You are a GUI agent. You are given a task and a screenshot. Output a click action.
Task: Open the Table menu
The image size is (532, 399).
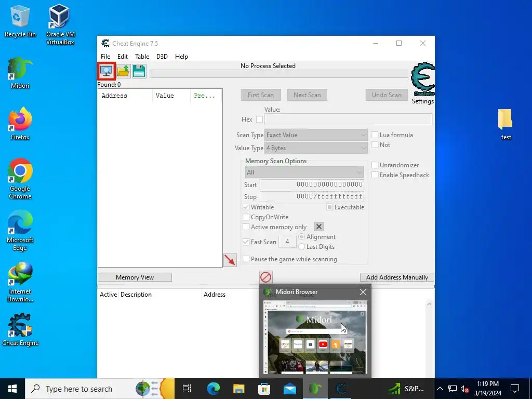click(x=142, y=56)
